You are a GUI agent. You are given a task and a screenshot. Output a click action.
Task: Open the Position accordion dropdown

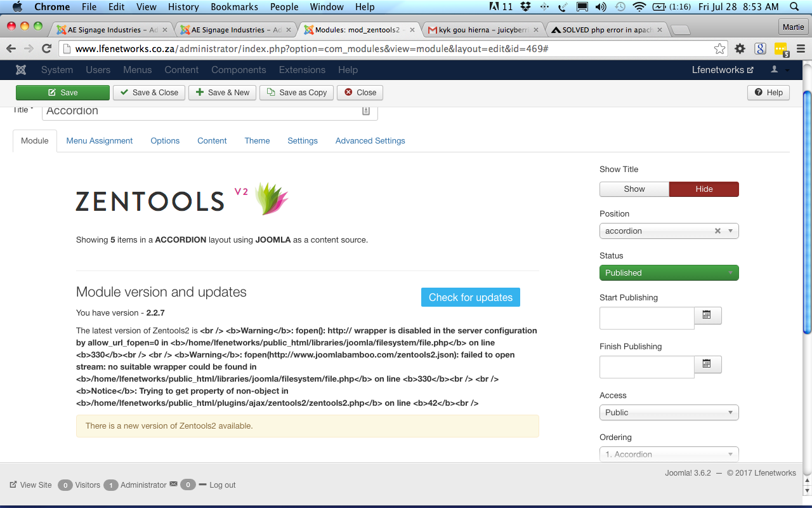669,231
